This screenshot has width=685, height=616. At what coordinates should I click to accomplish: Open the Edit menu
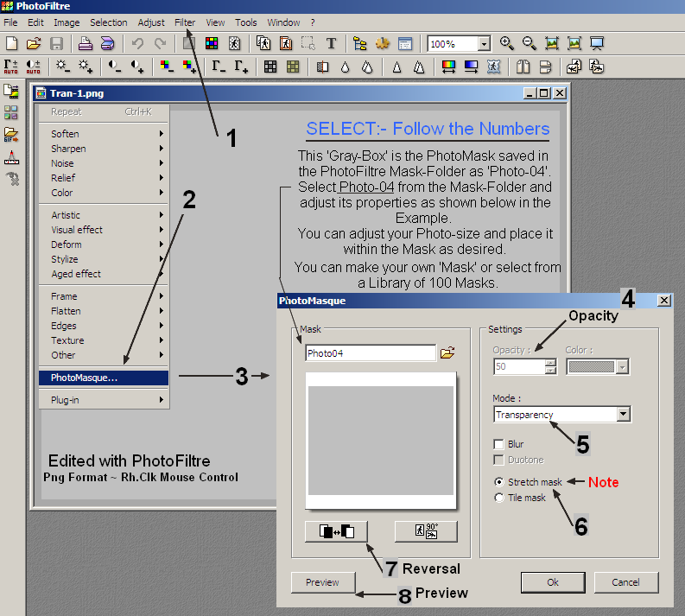click(35, 22)
